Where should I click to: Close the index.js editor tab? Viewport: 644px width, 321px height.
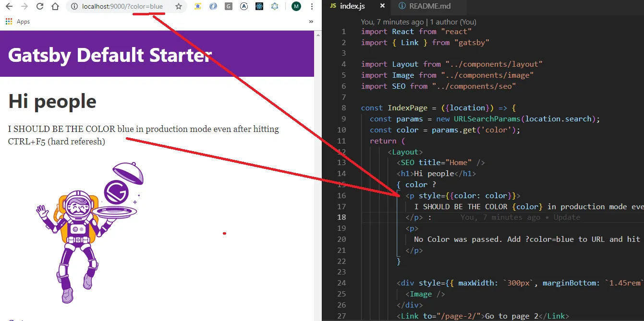383,6
